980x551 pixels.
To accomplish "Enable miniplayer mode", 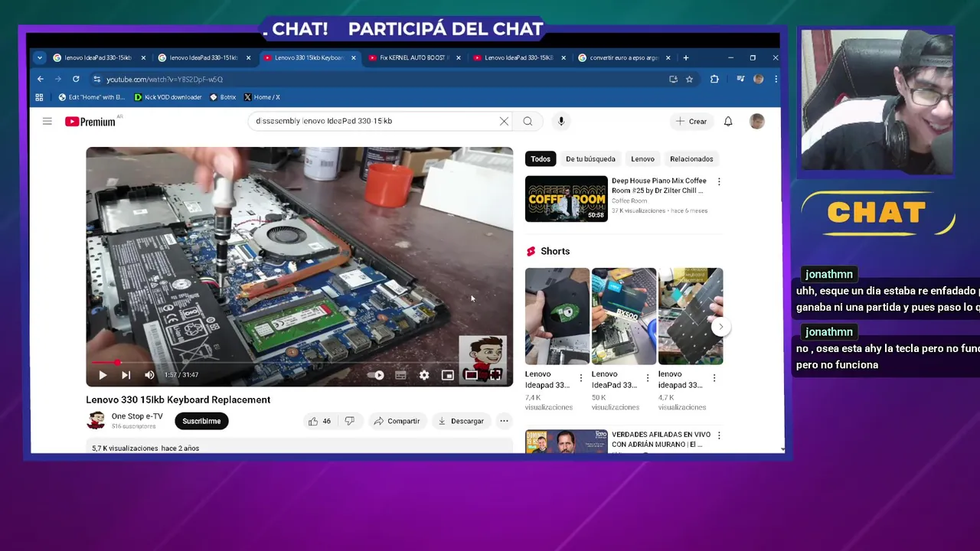I will pyautogui.click(x=447, y=375).
